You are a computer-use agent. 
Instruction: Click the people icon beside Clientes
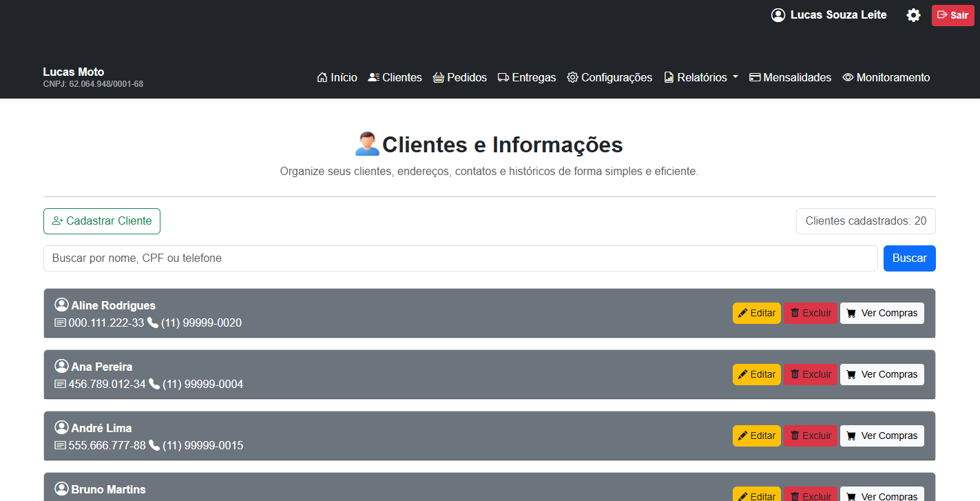373,77
